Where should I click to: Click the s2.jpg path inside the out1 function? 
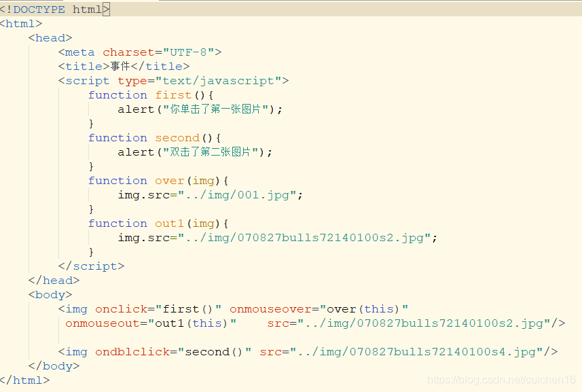304,238
